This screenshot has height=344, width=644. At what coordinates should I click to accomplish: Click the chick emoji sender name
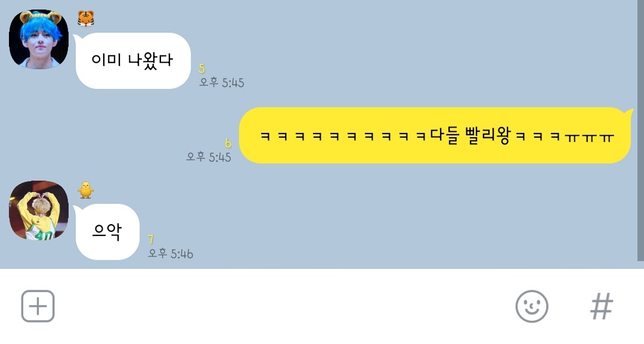[86, 190]
